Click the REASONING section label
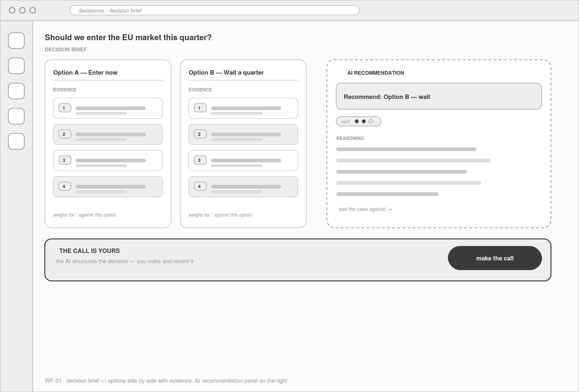Image resolution: width=579 pixels, height=392 pixels. [x=350, y=138]
